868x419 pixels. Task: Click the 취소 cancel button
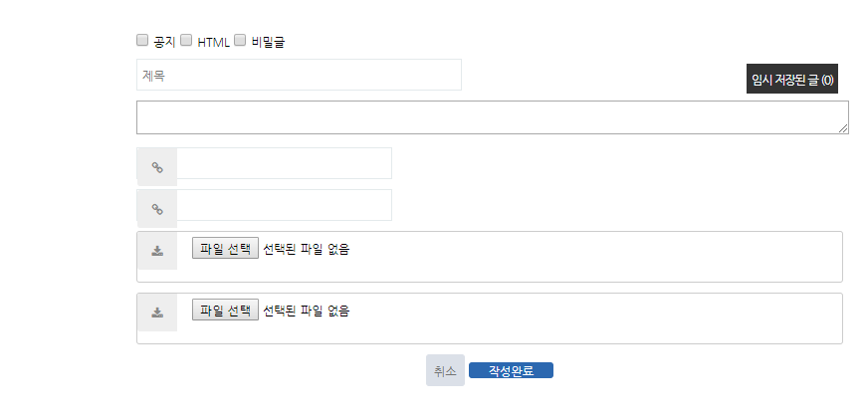[445, 371]
